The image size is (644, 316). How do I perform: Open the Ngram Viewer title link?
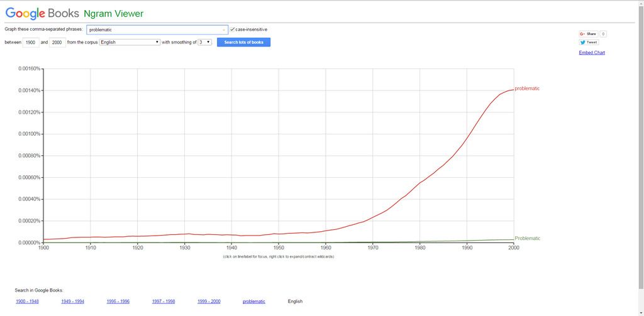click(x=113, y=14)
